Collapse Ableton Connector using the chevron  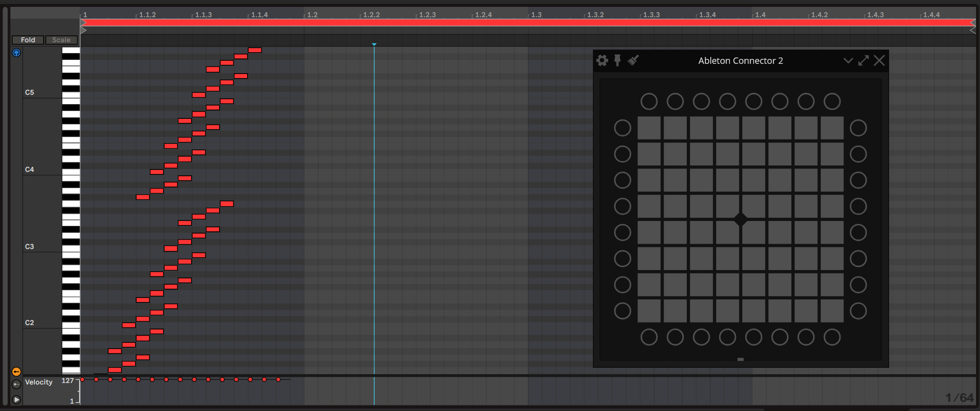(848, 60)
